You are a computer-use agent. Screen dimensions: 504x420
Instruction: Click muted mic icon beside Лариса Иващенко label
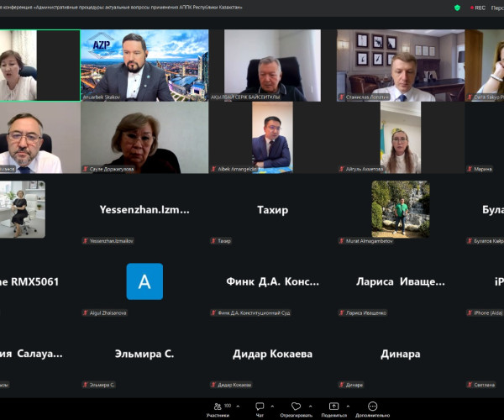pos(342,312)
